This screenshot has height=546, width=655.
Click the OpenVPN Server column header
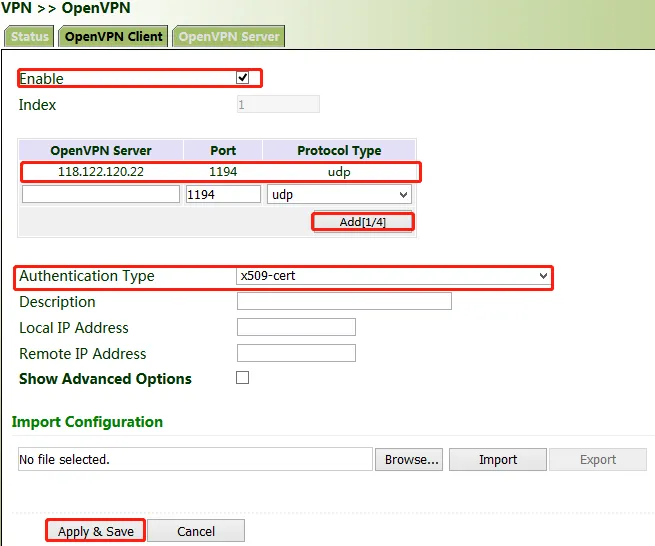click(x=101, y=150)
